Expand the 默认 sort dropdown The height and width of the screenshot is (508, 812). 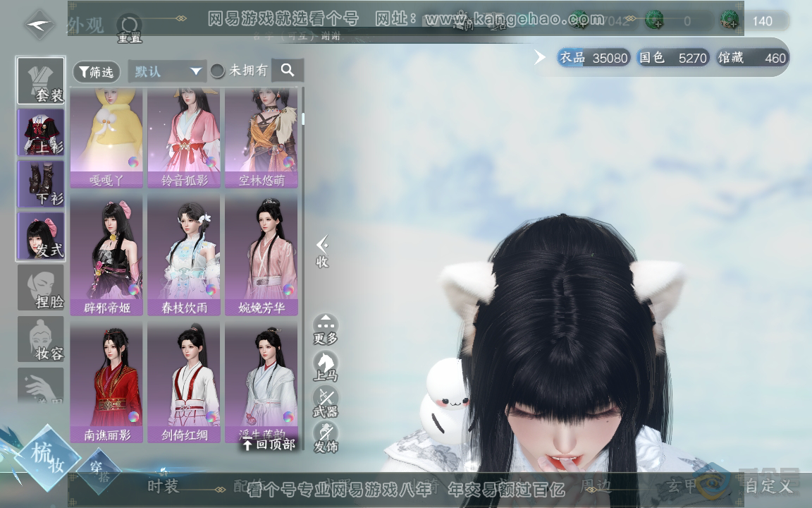167,71
